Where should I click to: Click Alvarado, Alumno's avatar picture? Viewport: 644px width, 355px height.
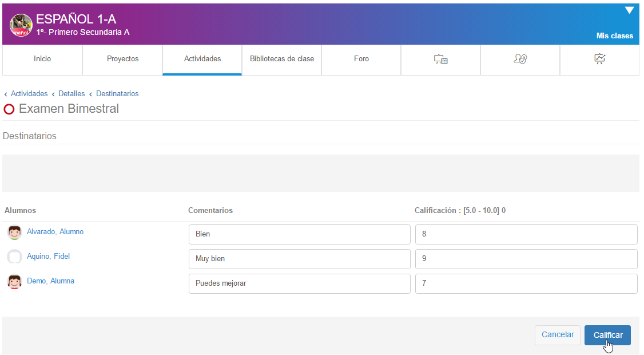pyautogui.click(x=14, y=232)
